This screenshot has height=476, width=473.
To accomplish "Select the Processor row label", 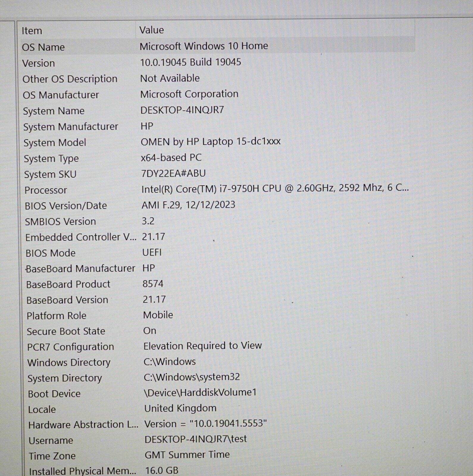I will point(46,190).
